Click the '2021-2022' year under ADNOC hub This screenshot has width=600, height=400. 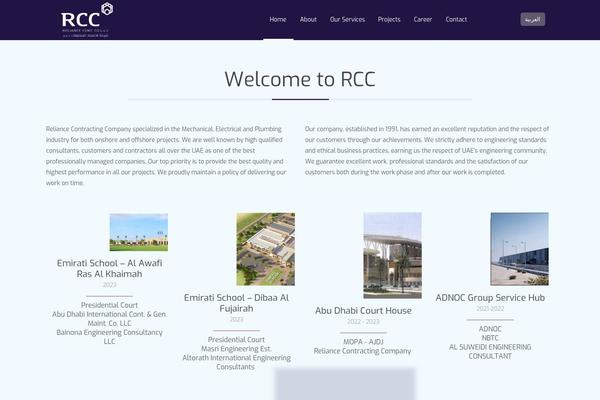click(x=490, y=309)
